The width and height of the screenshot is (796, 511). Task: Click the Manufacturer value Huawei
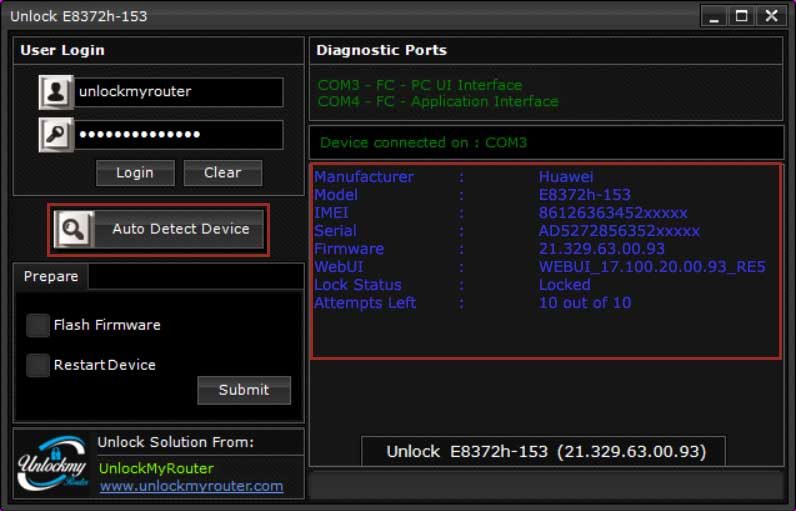[566, 177]
